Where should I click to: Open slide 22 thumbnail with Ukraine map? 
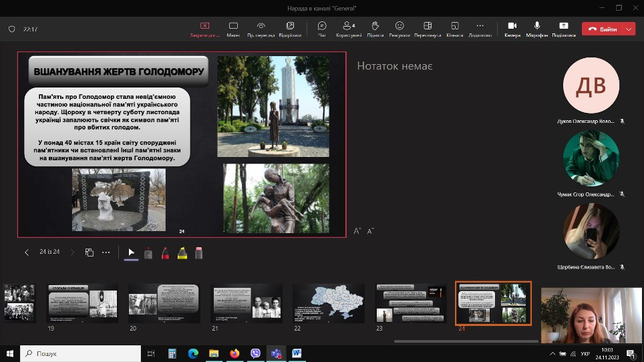click(x=329, y=303)
